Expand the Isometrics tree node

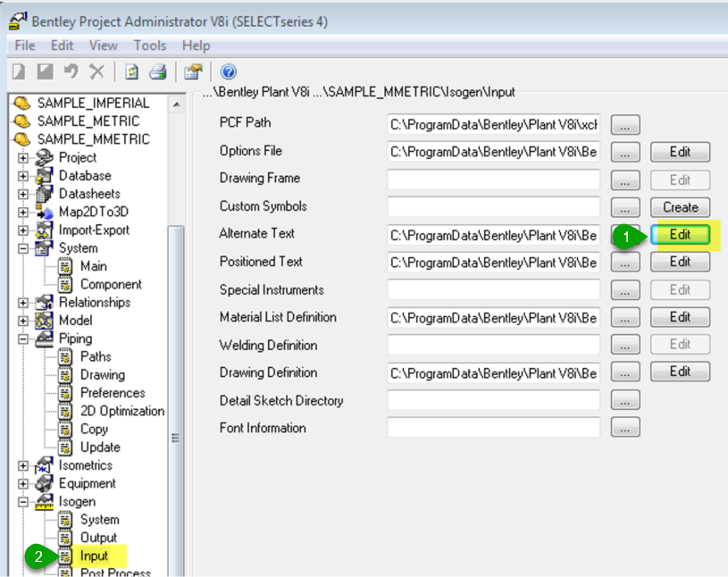22,465
